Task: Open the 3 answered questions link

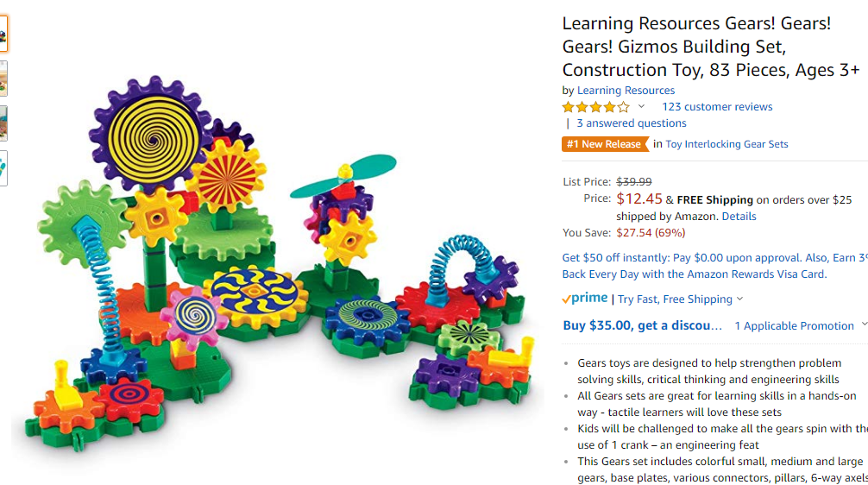Action: point(631,123)
